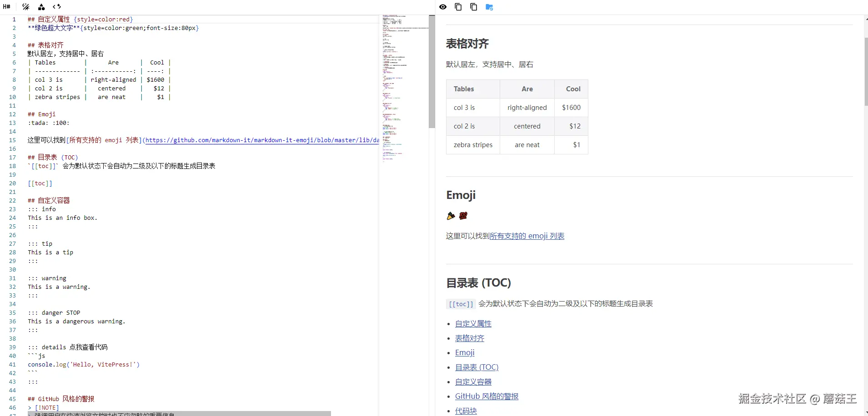Viewport: 868px width, 416px height.
Task: Click editor line '[[toc]]' on line 20
Action: coord(40,183)
